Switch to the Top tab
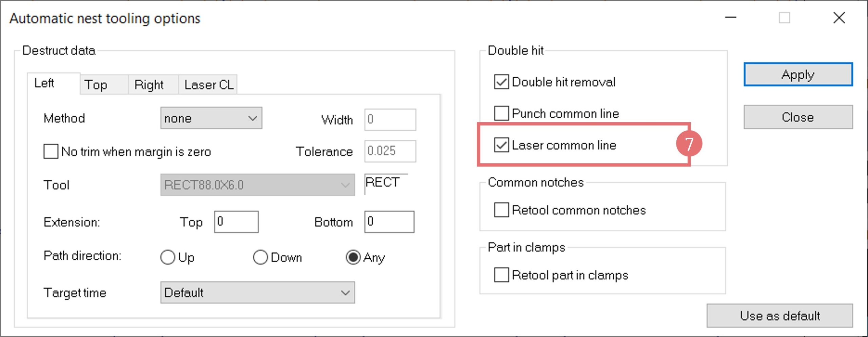Screen dimensions: 868x337 click(x=96, y=84)
